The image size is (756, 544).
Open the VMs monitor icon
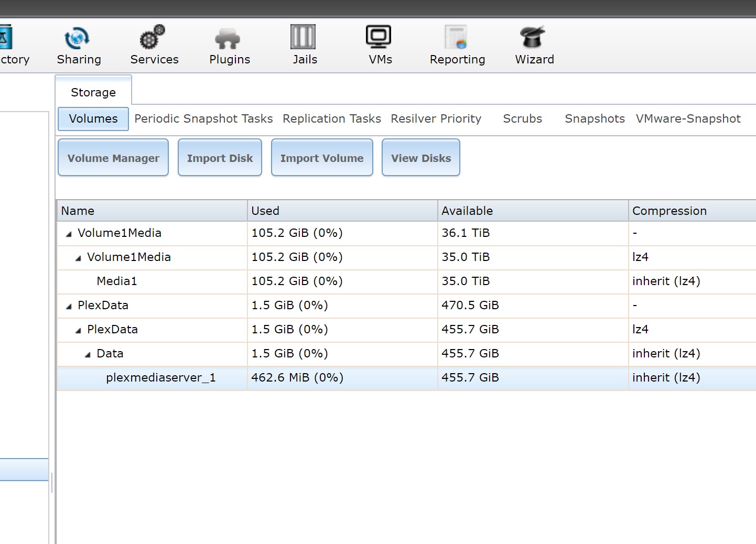(x=379, y=37)
